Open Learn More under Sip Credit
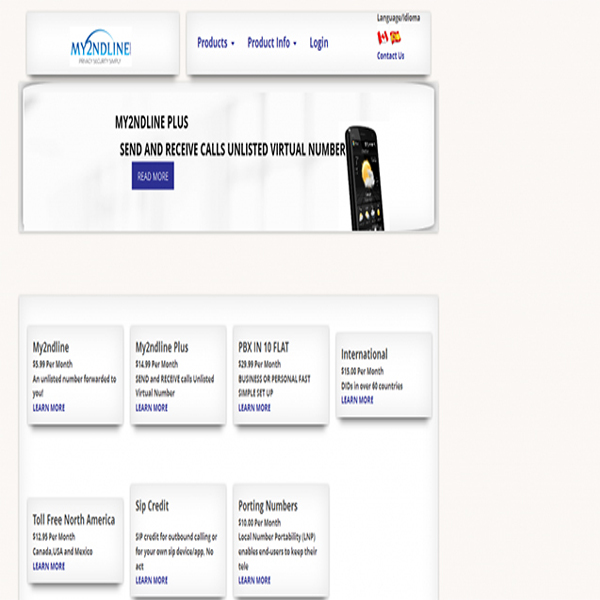Screen dimensions: 600x600 coord(152,580)
